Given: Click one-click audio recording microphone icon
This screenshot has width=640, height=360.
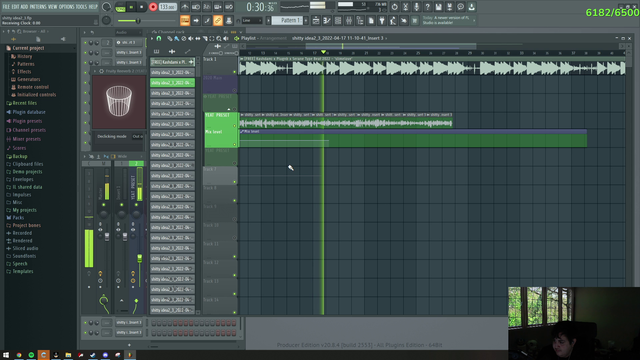Looking at the screenshot, I should pos(416,7).
